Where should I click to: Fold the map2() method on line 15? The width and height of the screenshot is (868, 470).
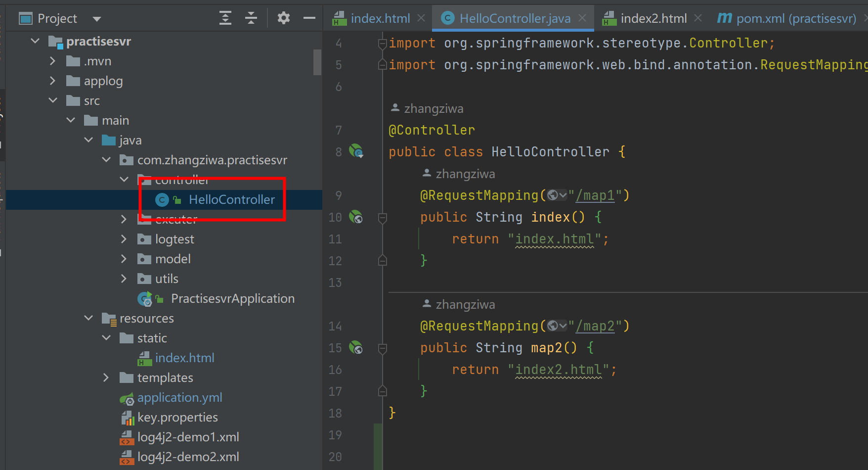tap(382, 348)
